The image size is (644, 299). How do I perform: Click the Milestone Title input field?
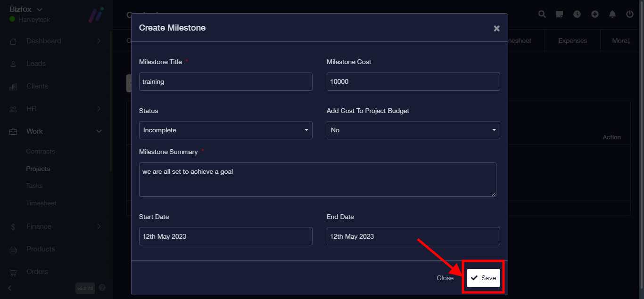pos(225,81)
